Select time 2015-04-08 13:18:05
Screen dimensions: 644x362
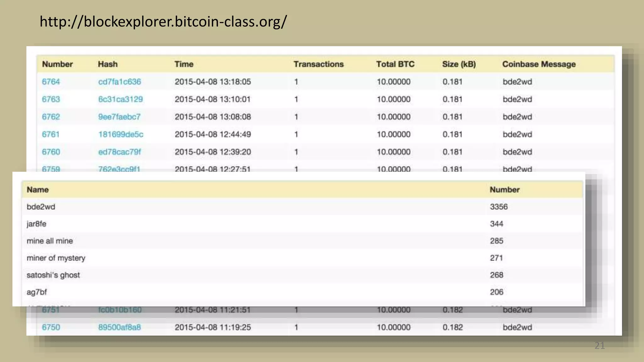click(x=213, y=82)
